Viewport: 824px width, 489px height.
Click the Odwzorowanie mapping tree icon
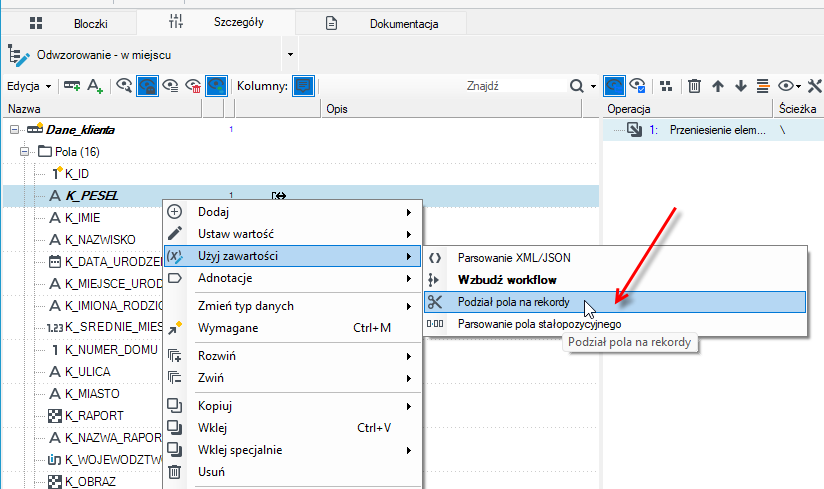[x=19, y=55]
